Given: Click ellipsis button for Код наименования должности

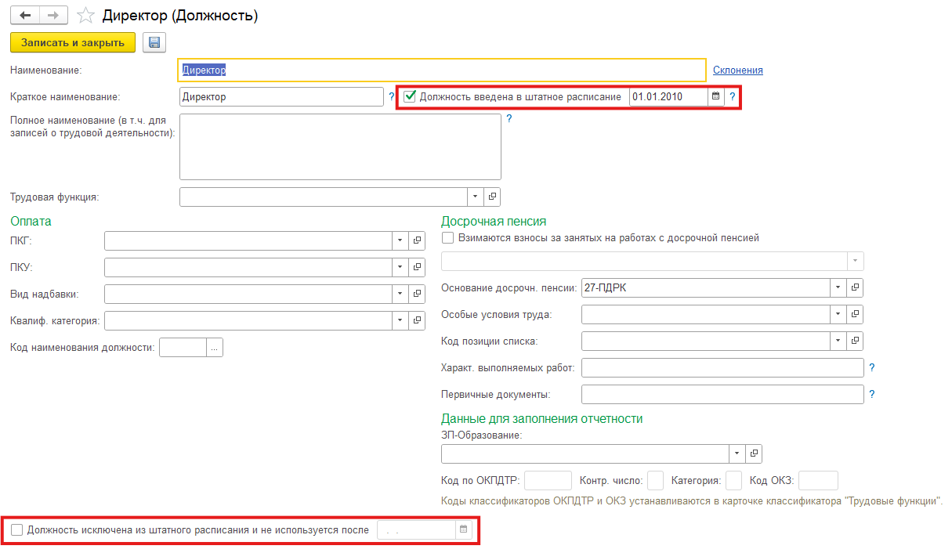Looking at the screenshot, I should click(x=215, y=348).
